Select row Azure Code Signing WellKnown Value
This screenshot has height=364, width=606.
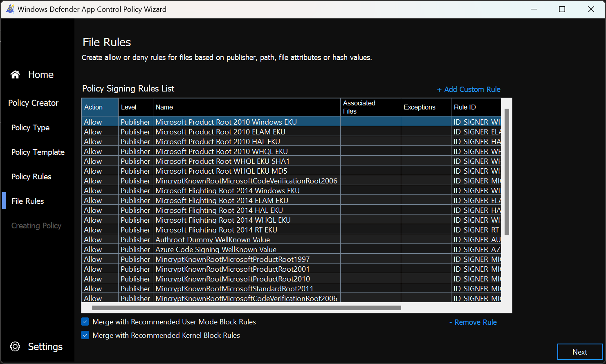coord(291,249)
